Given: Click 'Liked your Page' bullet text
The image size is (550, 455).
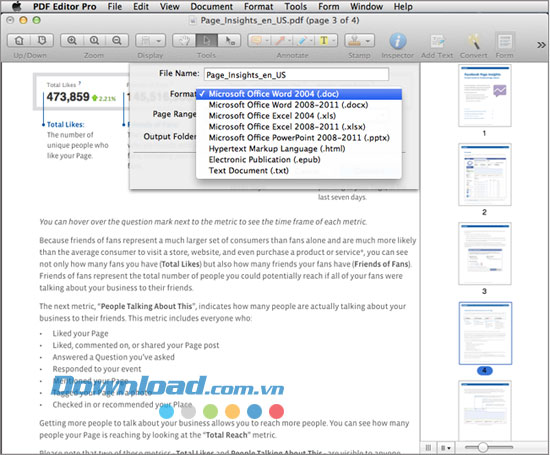Looking at the screenshot, I should (80, 333).
